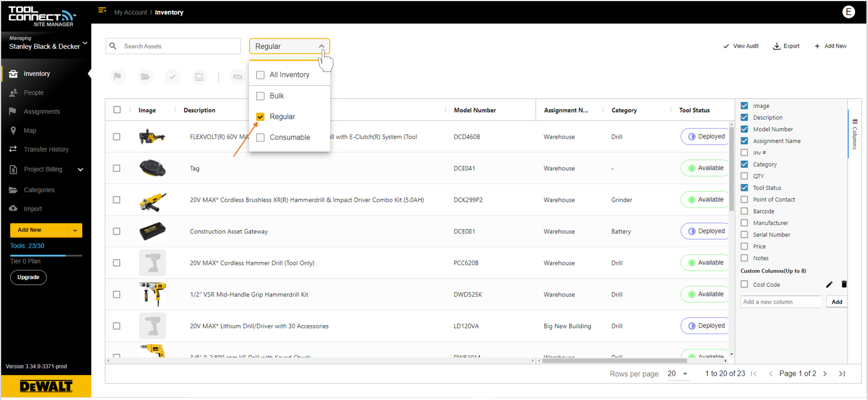Open the rows per page dropdown
This screenshot has height=400, width=868.
click(678, 374)
